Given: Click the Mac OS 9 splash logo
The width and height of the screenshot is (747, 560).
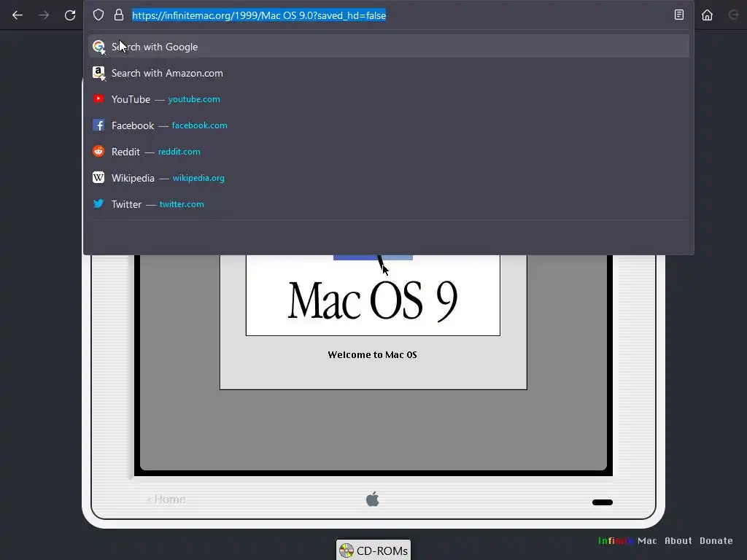Looking at the screenshot, I should click(373, 300).
